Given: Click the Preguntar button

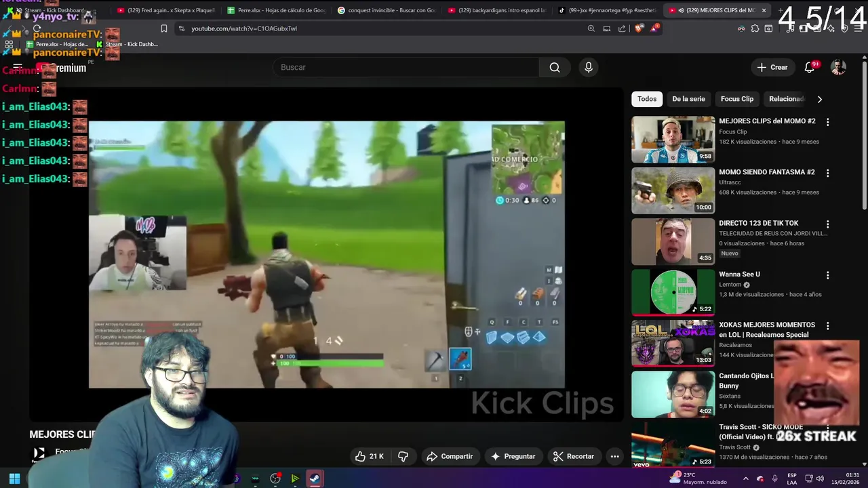Looking at the screenshot, I should (513, 456).
